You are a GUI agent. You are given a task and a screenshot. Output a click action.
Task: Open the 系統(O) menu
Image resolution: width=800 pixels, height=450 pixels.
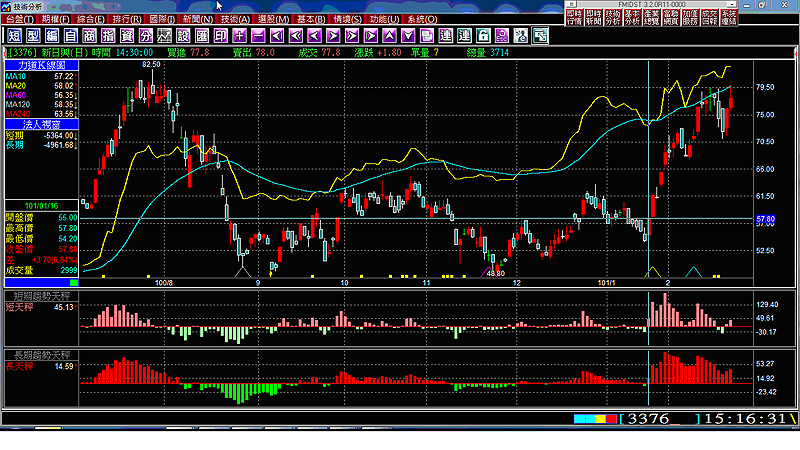[x=422, y=19]
